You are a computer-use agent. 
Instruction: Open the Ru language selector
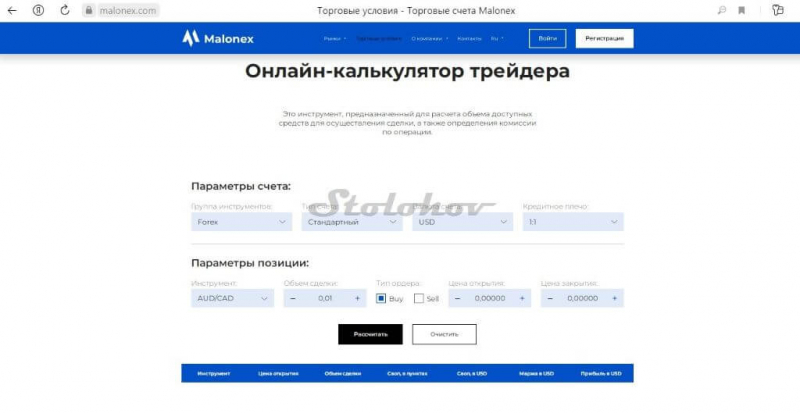pos(497,38)
